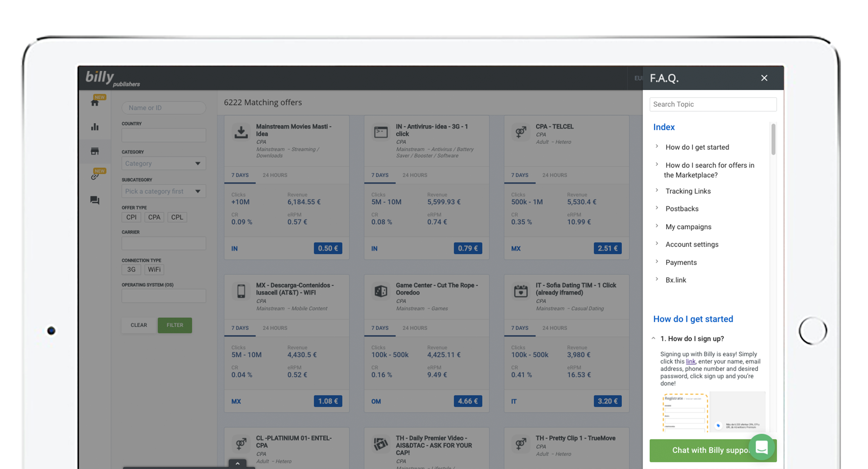Click the terminal icon of IN Antivirus offer
Image resolution: width=868 pixels, height=469 pixels.
381,132
